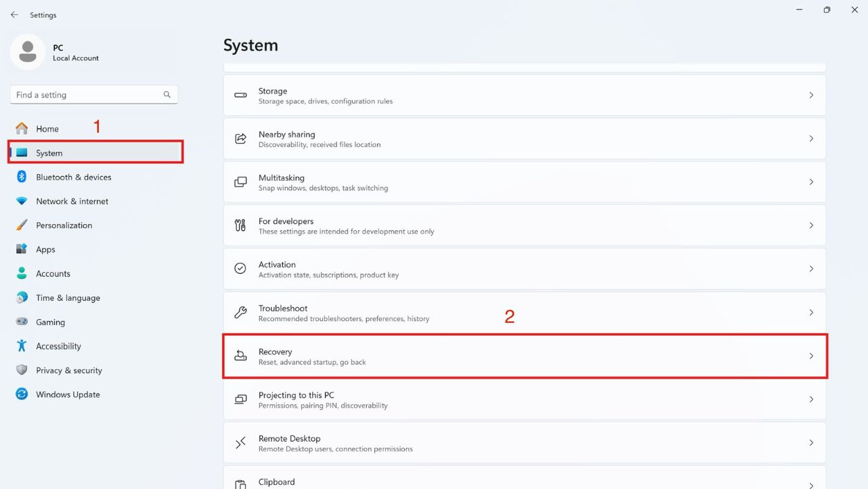Click the Time & language globe clock icon

22,297
